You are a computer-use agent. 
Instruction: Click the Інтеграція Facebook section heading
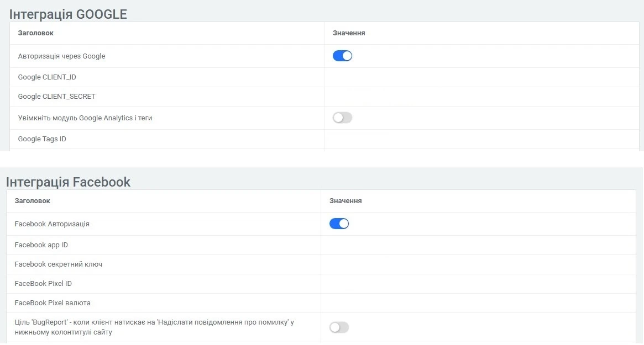click(x=68, y=182)
